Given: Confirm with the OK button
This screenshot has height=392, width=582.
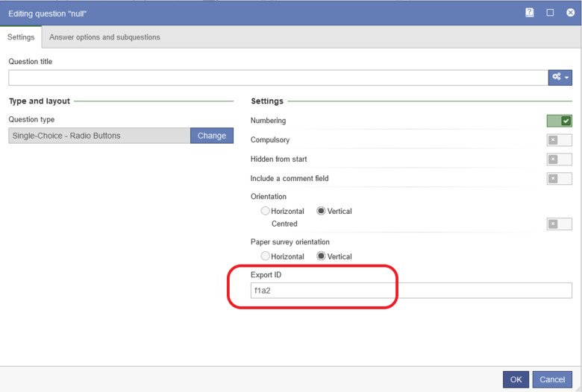Looking at the screenshot, I should coord(516,379).
